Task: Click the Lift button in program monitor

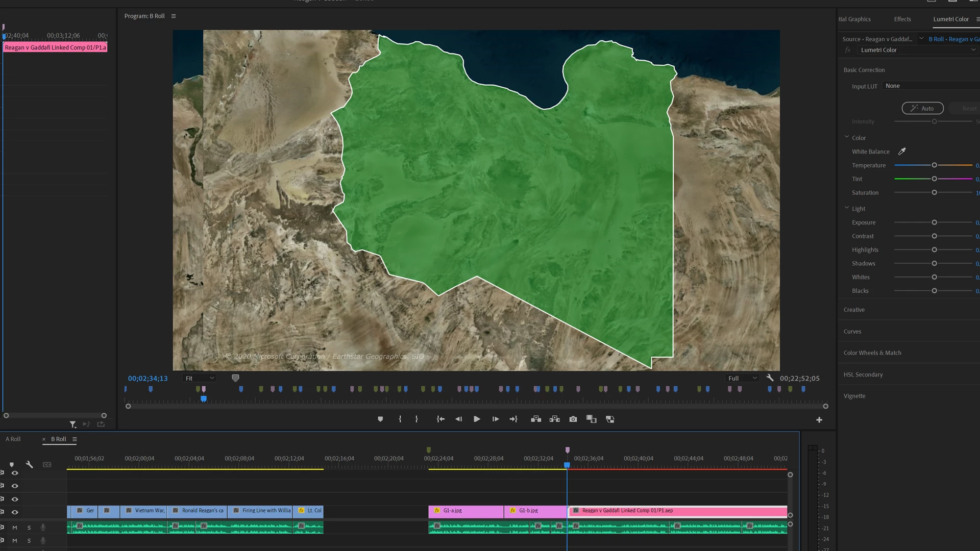Action: [536, 419]
